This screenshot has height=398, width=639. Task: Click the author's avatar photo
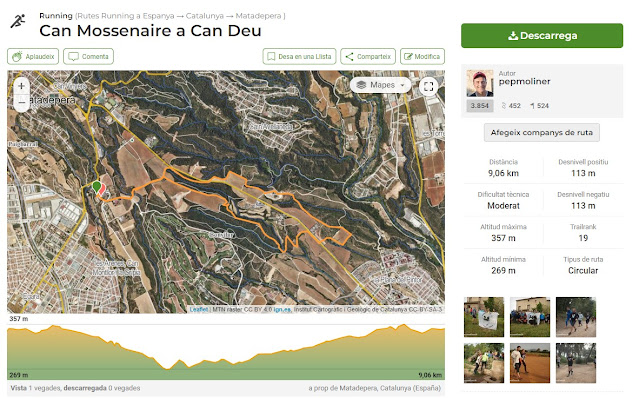pyautogui.click(x=480, y=83)
